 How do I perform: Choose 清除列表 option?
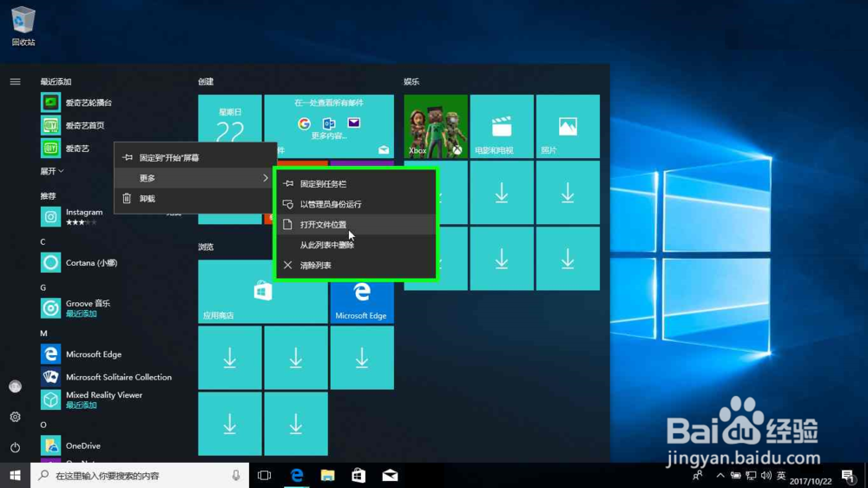[x=355, y=266]
